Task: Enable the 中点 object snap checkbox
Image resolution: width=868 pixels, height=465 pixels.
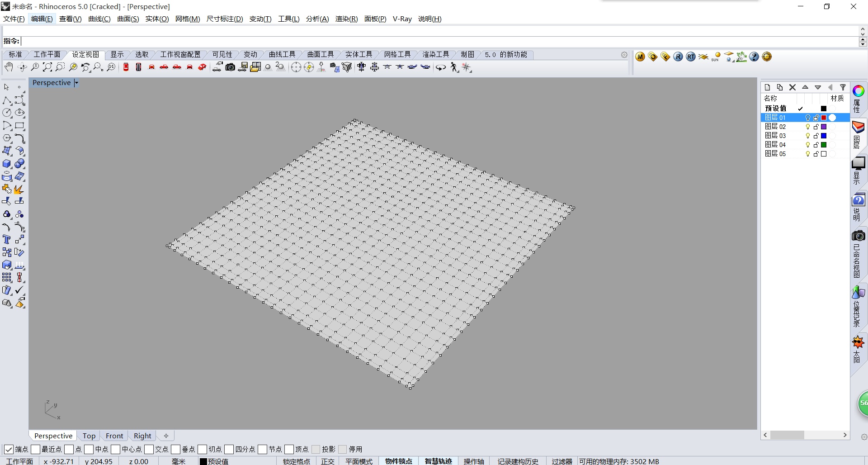Action: tap(89, 449)
